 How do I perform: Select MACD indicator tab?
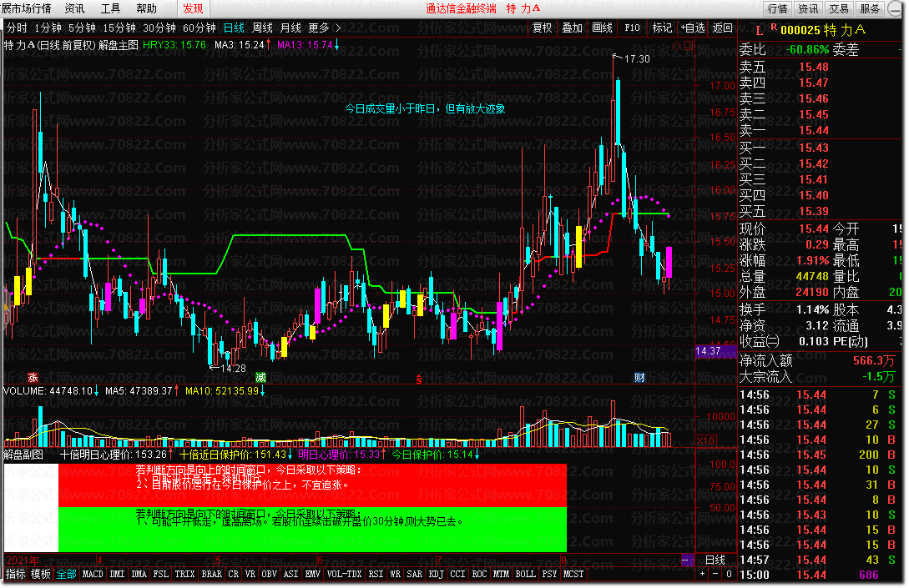[x=93, y=574]
